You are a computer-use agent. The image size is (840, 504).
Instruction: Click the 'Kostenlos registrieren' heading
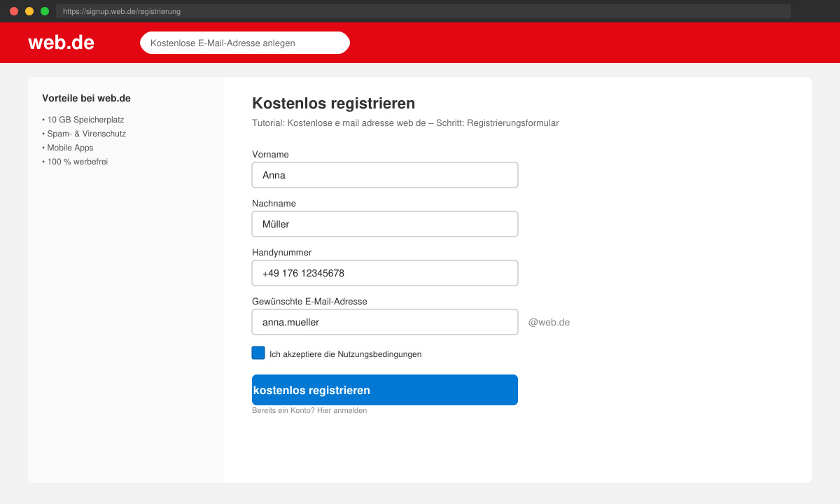click(333, 104)
